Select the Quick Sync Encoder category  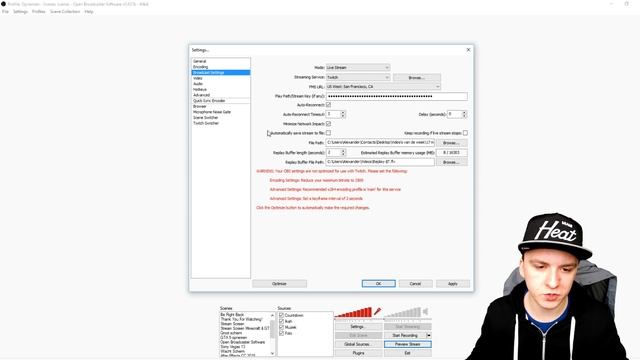coord(220,100)
